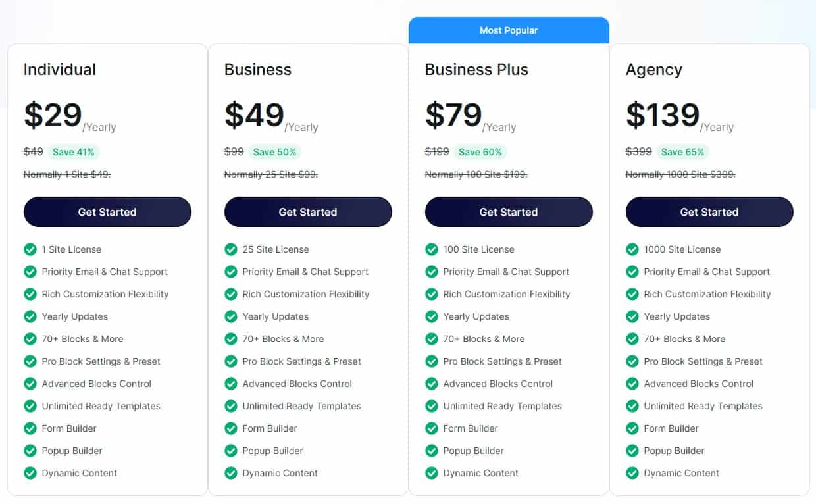Viewport: 816px width, 504px height.
Task: Click the checkmark beside Dynamic Content under Individual
Action: pos(30,473)
